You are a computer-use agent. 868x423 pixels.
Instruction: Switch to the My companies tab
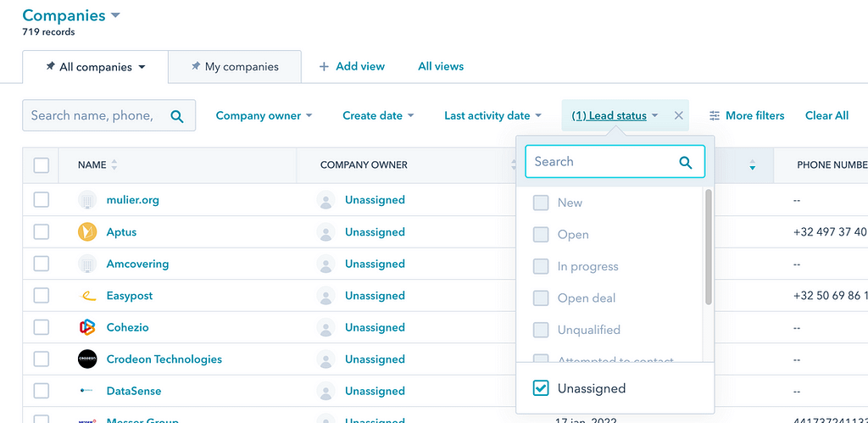236,67
